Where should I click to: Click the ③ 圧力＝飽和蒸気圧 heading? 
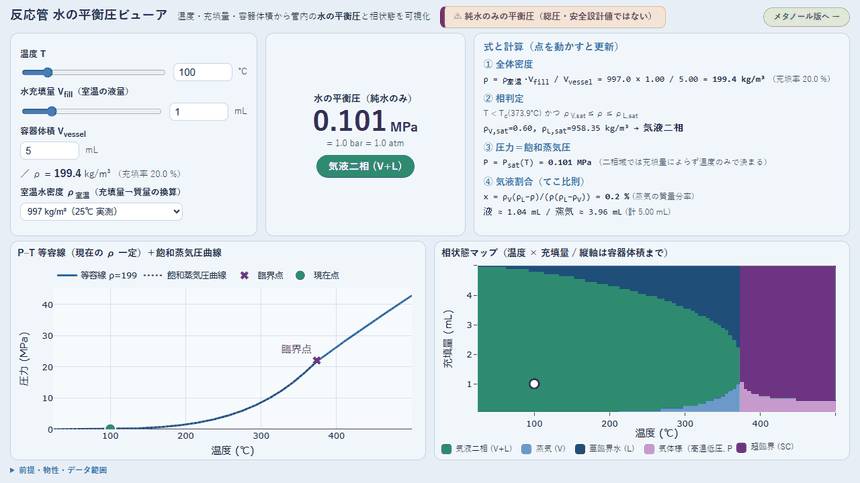[x=527, y=147]
